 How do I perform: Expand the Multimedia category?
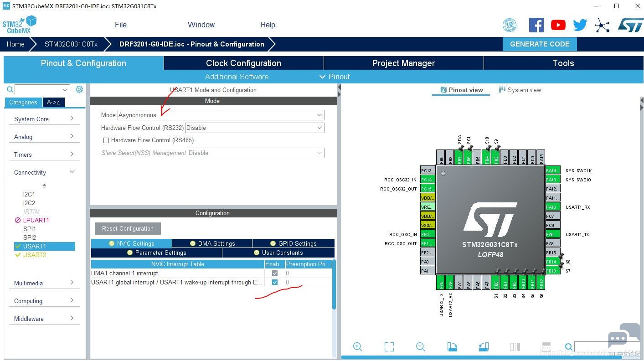pyautogui.click(x=45, y=283)
